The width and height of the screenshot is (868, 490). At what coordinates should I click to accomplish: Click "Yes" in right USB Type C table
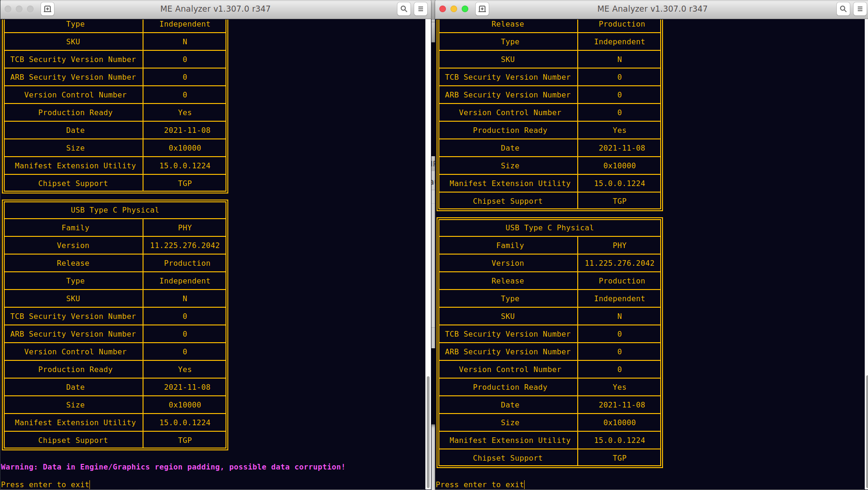[x=620, y=387]
